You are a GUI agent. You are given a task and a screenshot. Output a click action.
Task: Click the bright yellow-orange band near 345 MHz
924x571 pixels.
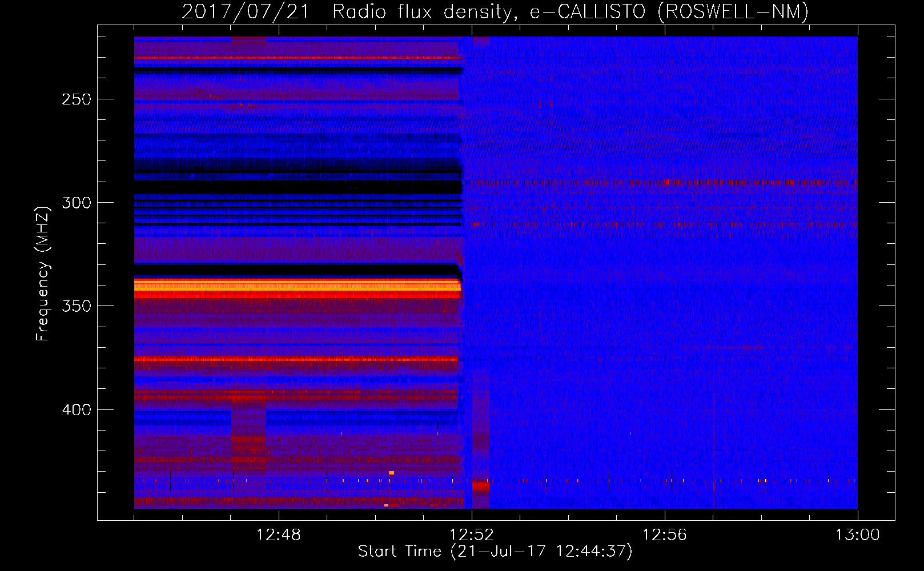tap(297, 285)
